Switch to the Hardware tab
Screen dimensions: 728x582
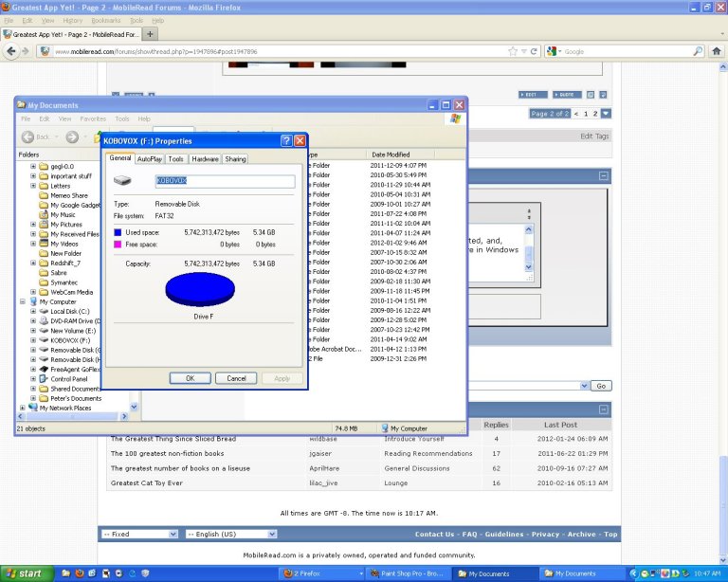205,159
